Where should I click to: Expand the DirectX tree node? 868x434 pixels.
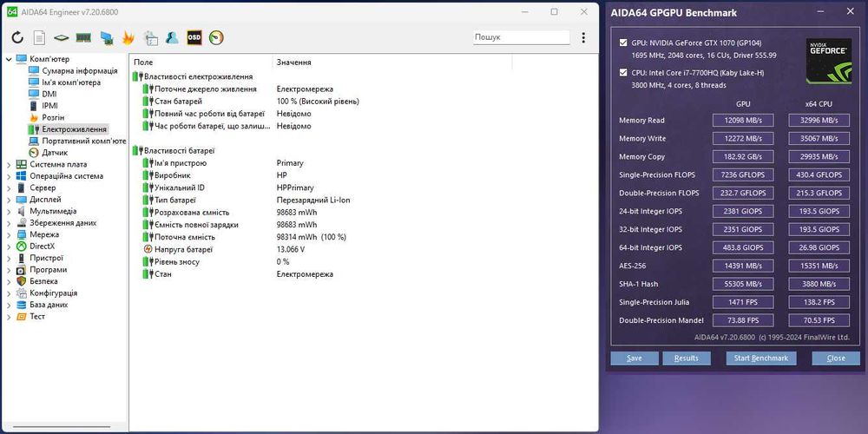(x=9, y=247)
